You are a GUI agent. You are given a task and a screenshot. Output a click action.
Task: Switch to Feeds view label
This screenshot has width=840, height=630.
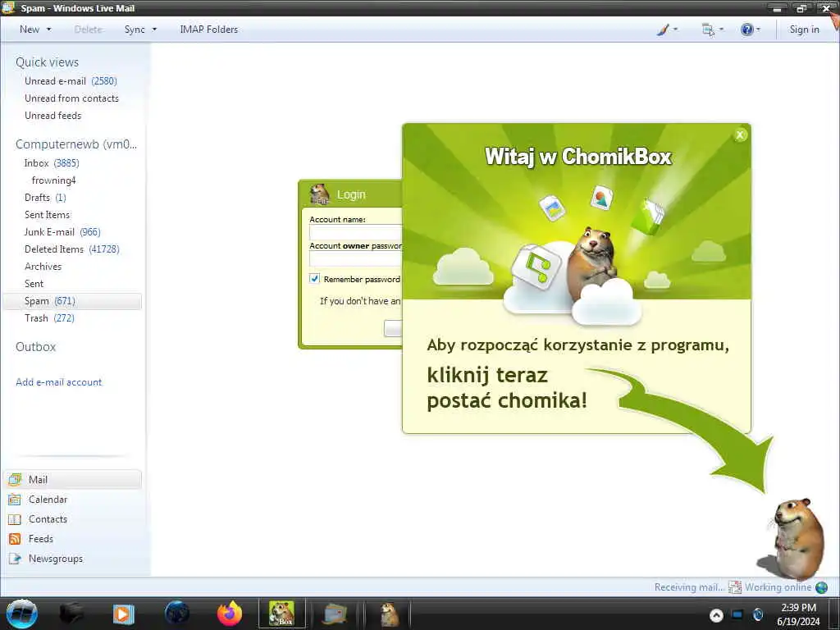(x=41, y=538)
